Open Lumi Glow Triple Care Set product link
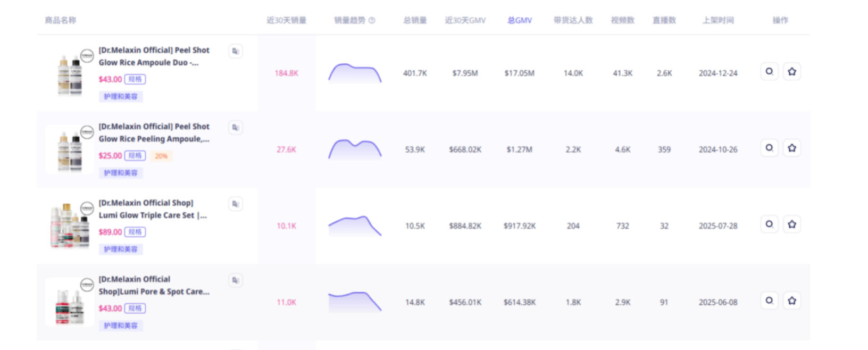 pos(153,209)
